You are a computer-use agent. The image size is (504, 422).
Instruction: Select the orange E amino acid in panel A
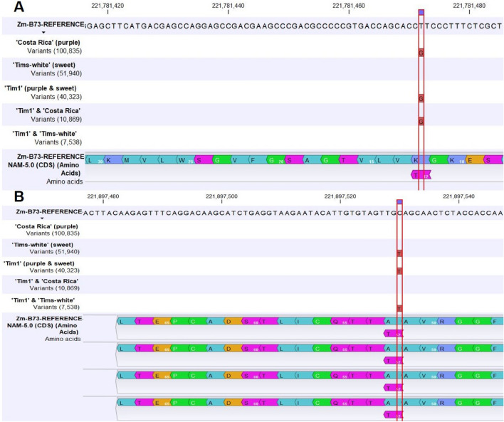pyautogui.click(x=474, y=159)
